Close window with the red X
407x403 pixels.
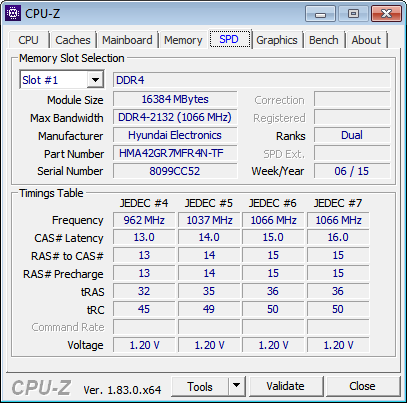[x=386, y=14]
